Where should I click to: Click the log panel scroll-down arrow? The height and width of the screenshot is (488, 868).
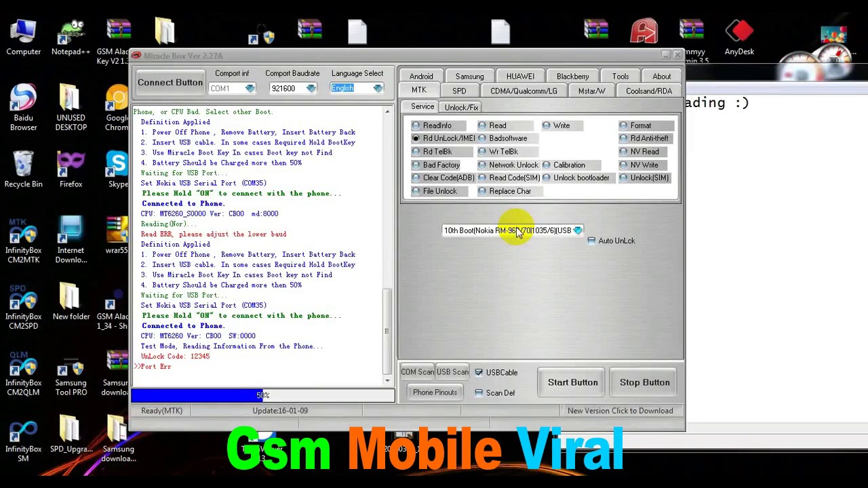(387, 380)
